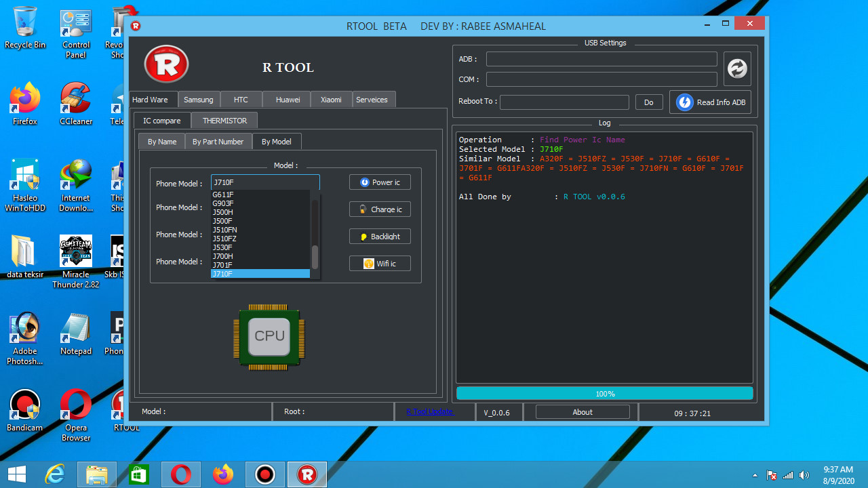The height and width of the screenshot is (488, 868).
Task: Launch Bandicam desktop shortcut
Action: [25, 410]
